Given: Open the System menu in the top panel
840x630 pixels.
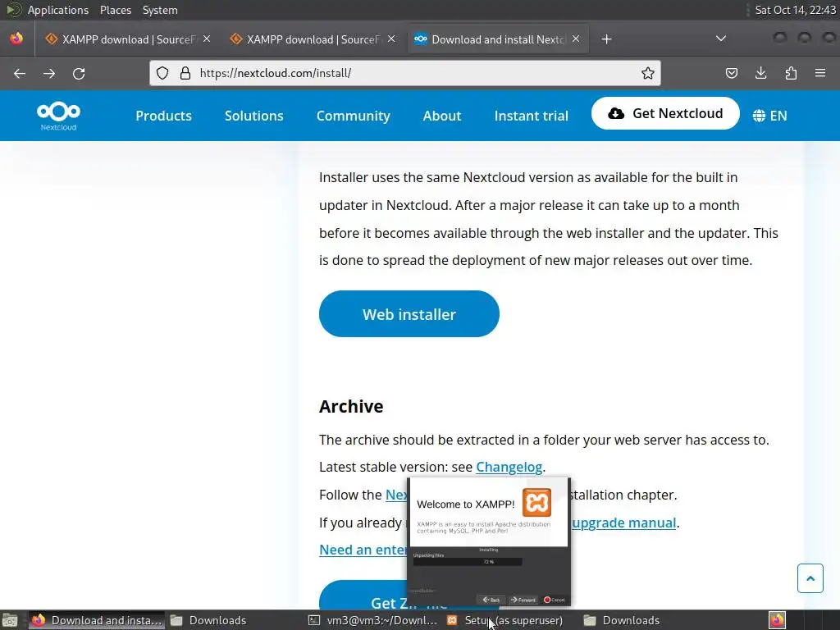Looking at the screenshot, I should click(x=160, y=10).
